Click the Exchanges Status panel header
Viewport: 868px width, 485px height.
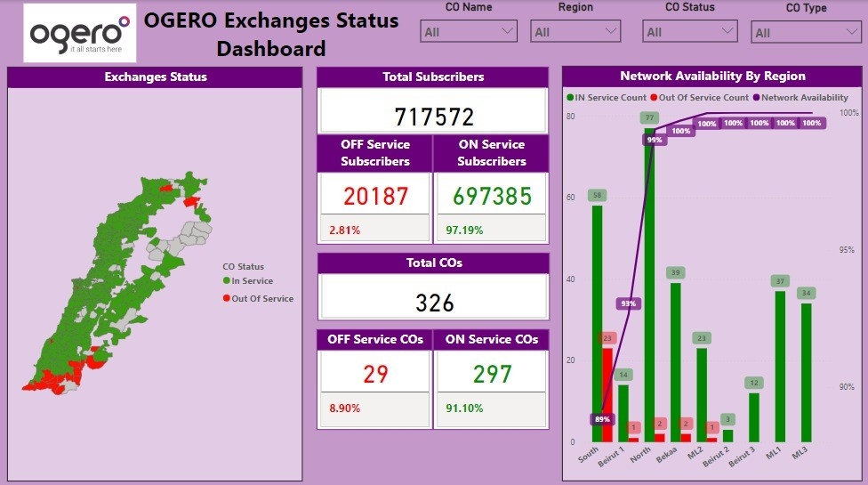156,77
